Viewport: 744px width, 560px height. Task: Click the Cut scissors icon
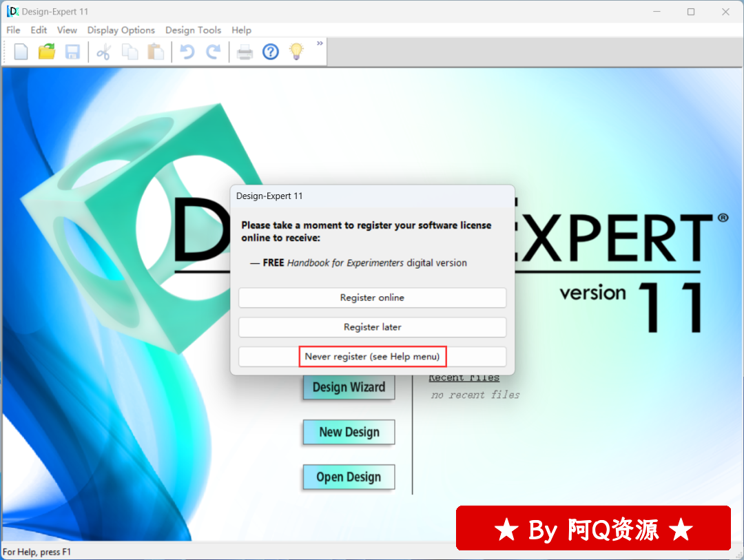coord(103,52)
